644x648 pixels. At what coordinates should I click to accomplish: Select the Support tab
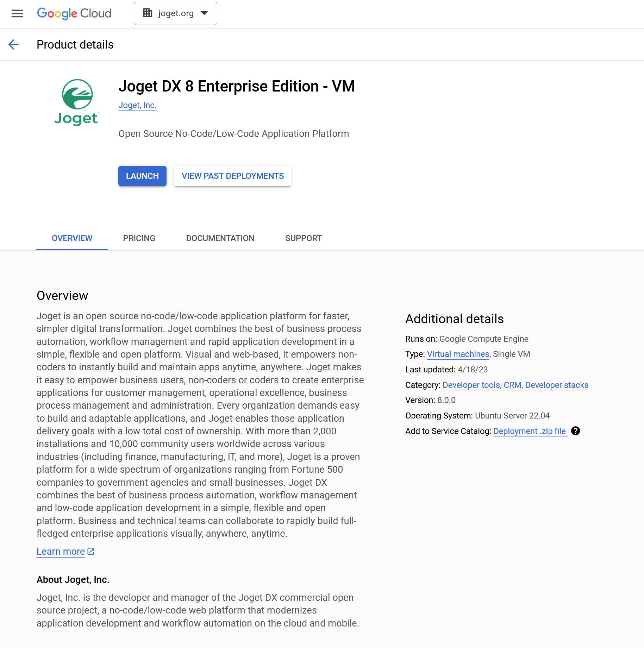tap(304, 238)
